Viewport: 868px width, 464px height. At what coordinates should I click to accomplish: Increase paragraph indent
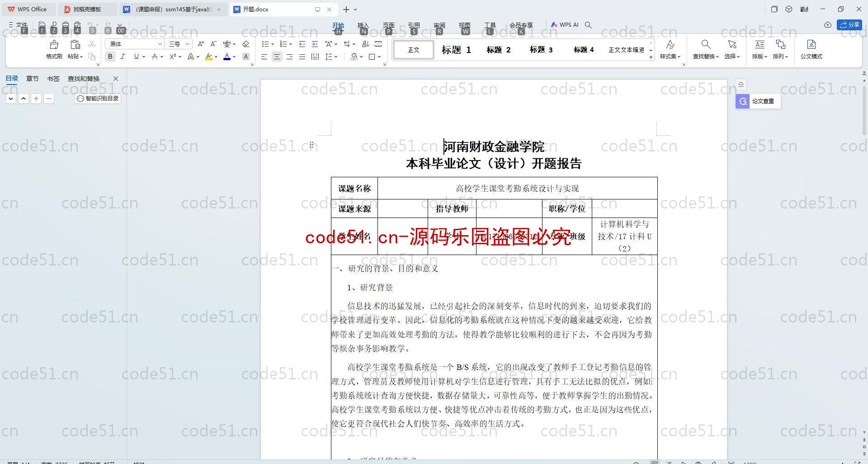[315, 44]
